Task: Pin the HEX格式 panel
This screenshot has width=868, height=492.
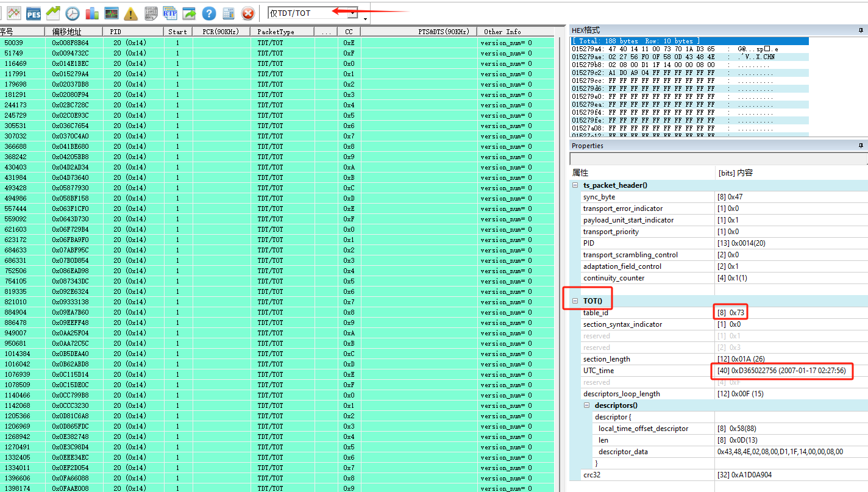Action: tap(861, 30)
